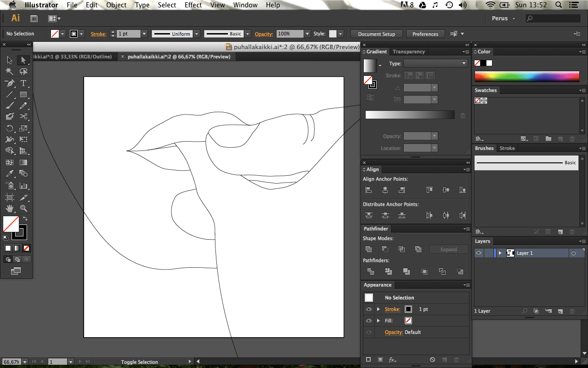Click Layer 1 target circle indicator
This screenshot has width=588, height=368.
(573, 253)
